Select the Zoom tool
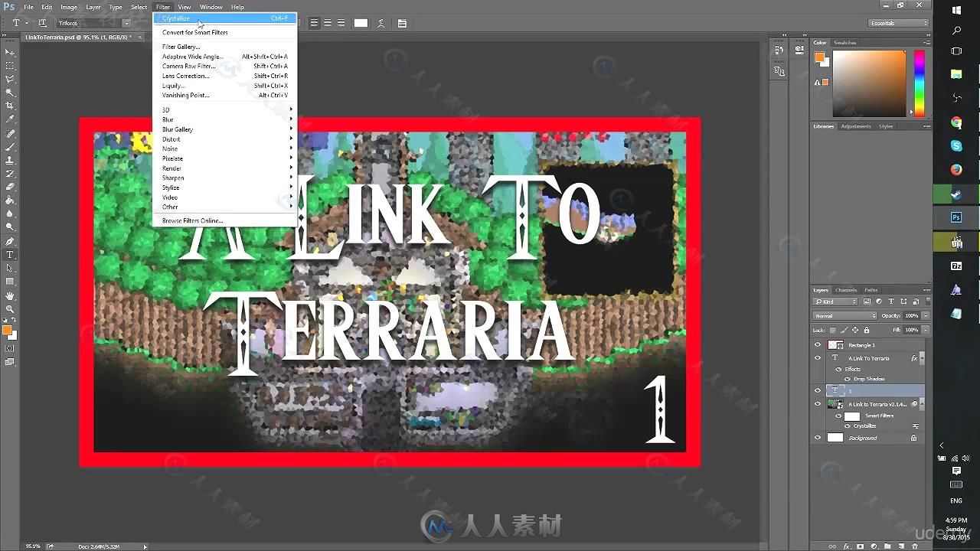The image size is (980, 551). (10, 309)
